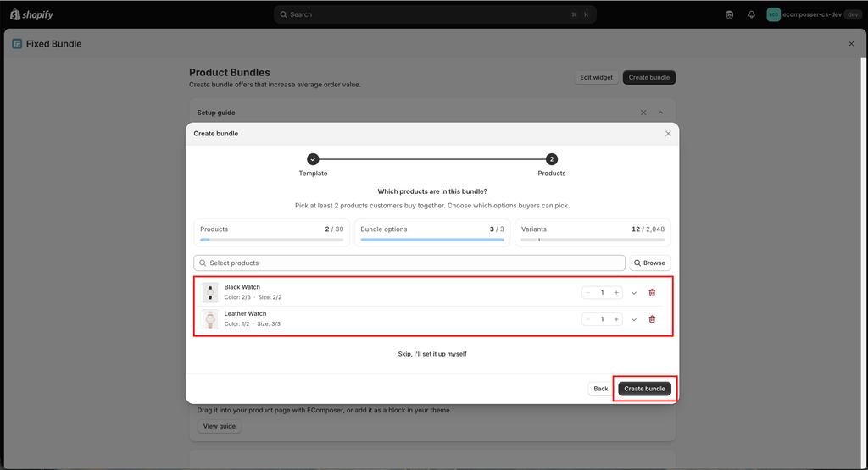Focus the Select products search field

[409, 263]
